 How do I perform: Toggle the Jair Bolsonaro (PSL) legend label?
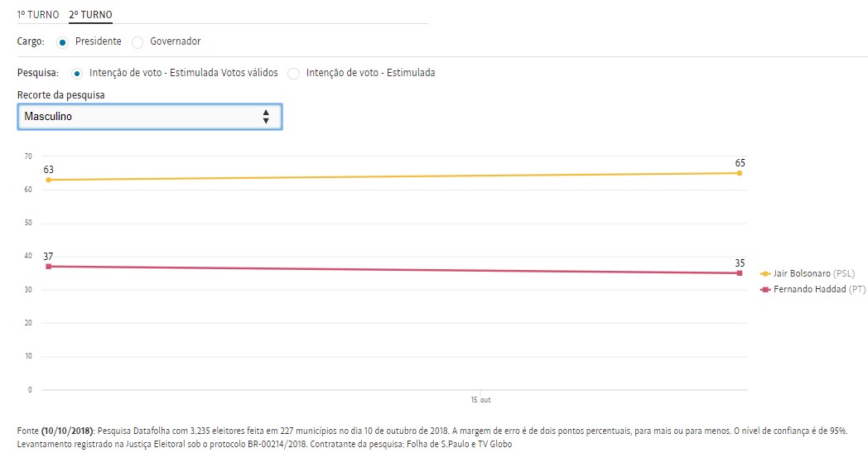coord(813,273)
